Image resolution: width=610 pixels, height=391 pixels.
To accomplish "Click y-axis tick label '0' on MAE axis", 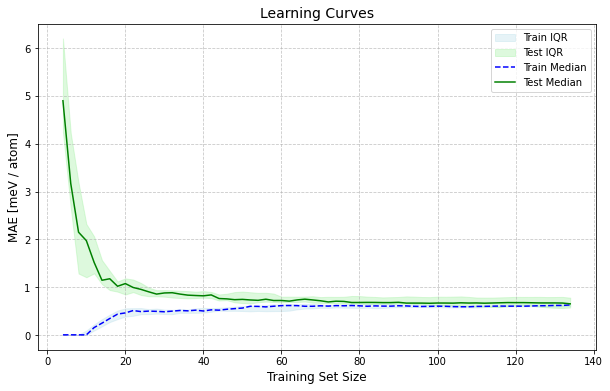I will click(28, 336).
